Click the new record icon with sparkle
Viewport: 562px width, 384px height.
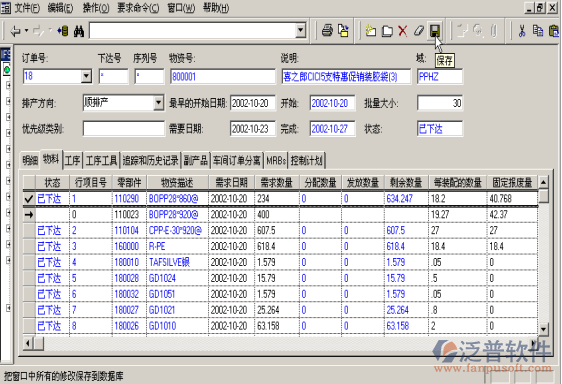pos(371,31)
